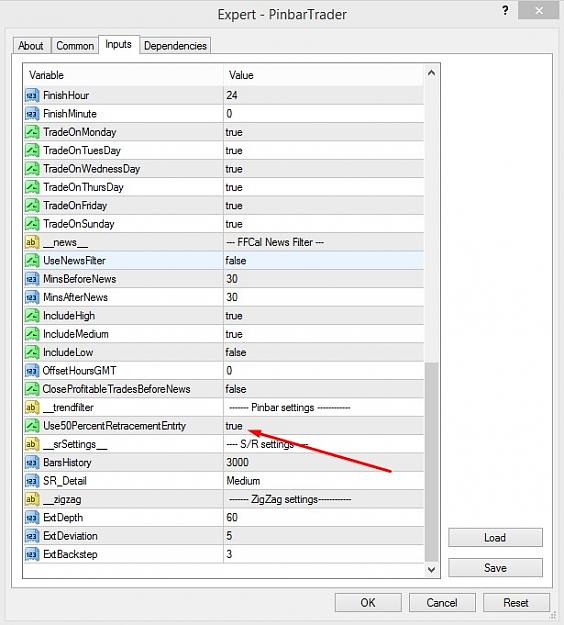
Task: Click the boolean icon beside TradeOnTuesDay
Action: [x=32, y=150]
